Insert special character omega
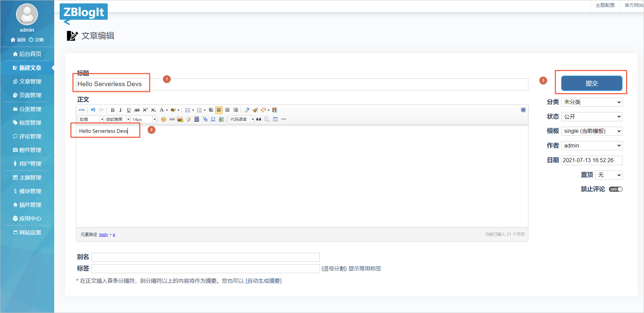644x313 pixels. pyautogui.click(x=213, y=119)
